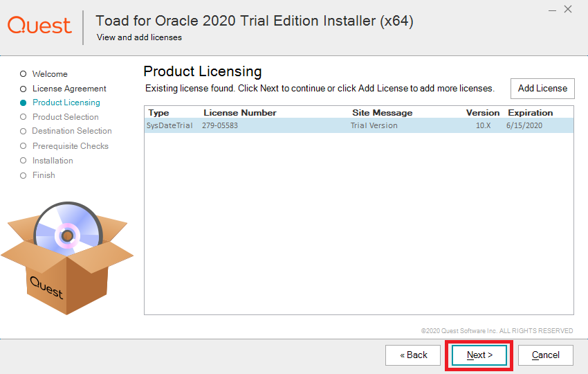The image size is (588, 374).
Task: Cancel the installer
Action: [x=546, y=355]
